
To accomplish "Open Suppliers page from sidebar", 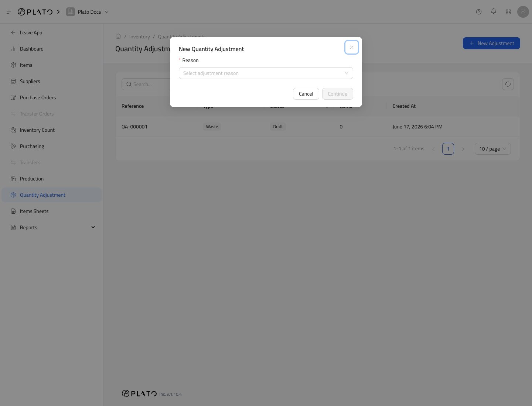I will 51,81.
